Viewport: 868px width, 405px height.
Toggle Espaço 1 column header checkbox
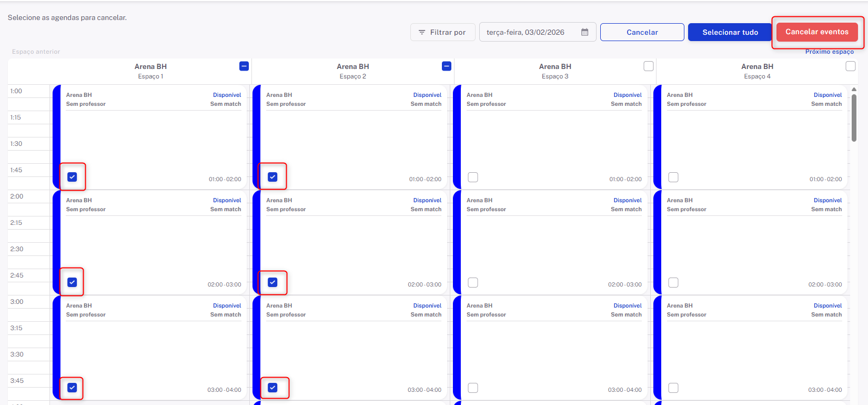click(x=244, y=66)
